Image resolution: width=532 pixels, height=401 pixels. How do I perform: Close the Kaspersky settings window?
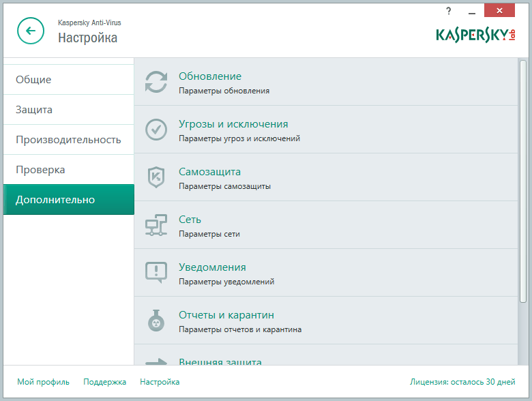point(499,10)
